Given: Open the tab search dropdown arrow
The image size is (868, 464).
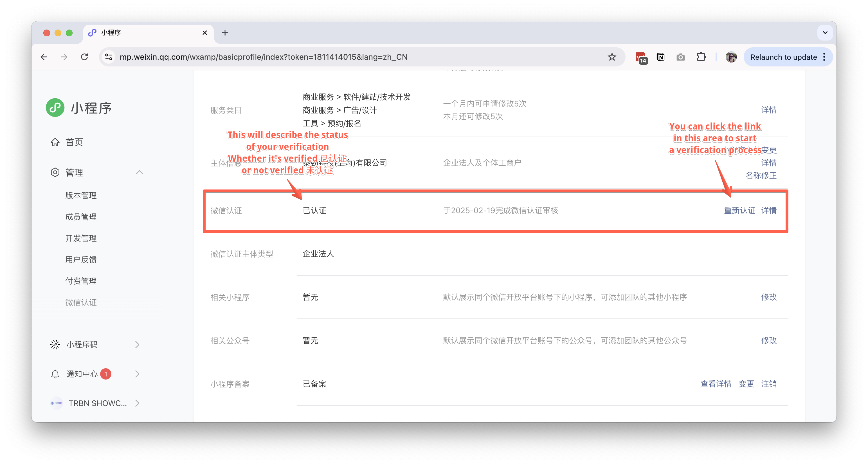Looking at the screenshot, I should point(825,33).
